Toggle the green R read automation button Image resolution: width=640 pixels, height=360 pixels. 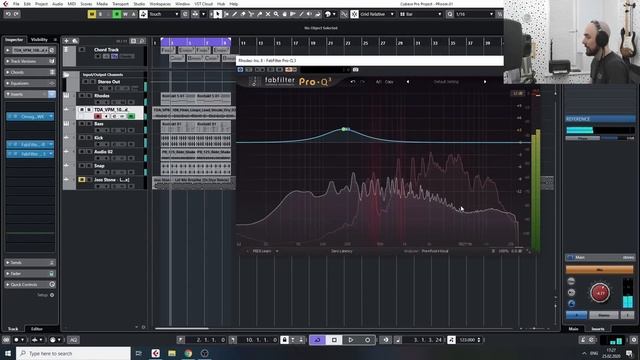[117, 14]
